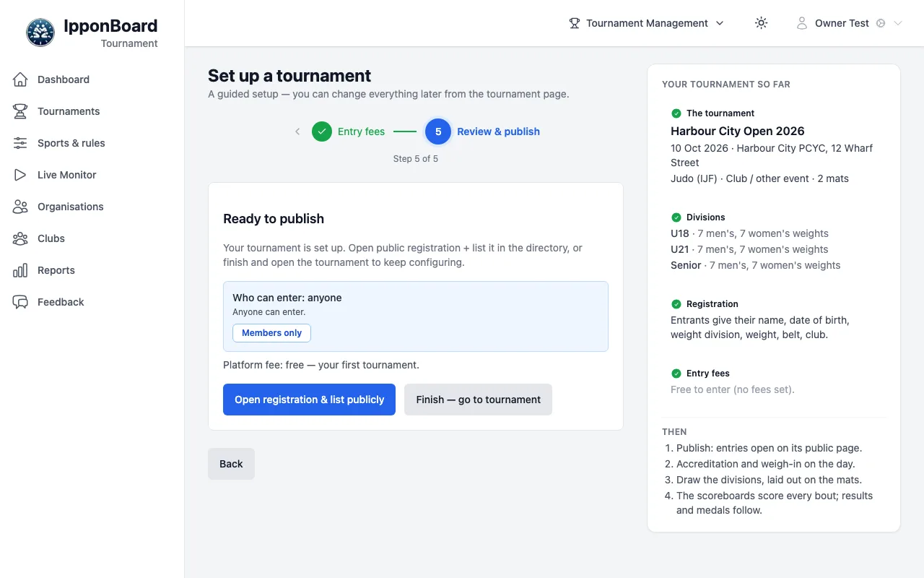The height and width of the screenshot is (578, 924).
Task: Click the trophy icon beside Tournament Management
Action: 575,23
